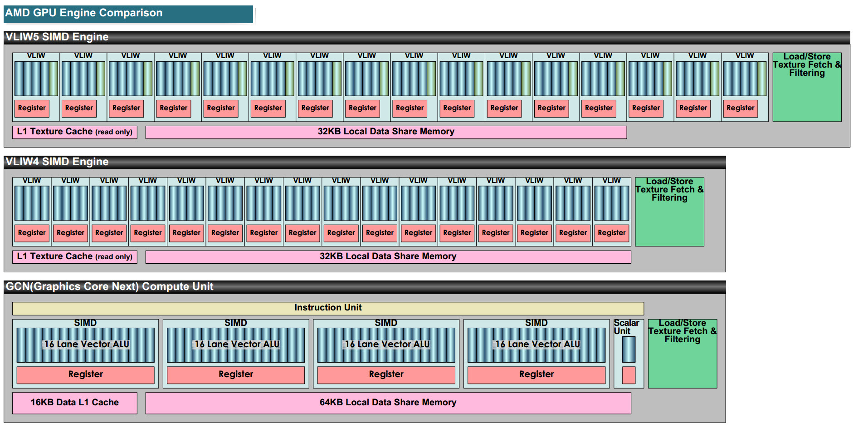
Task: Click the small red register under Scalar Unit
Action: (x=629, y=375)
